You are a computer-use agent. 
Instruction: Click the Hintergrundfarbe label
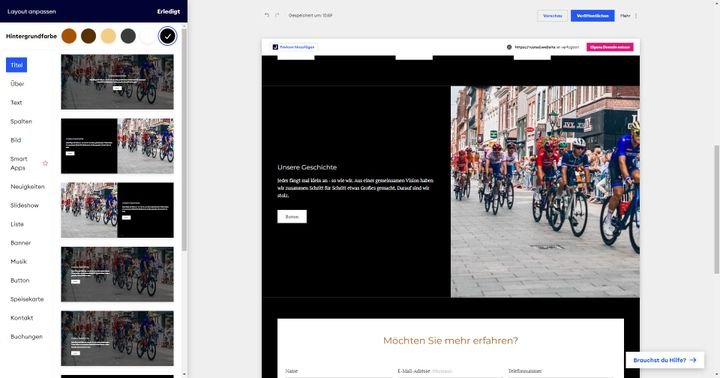[x=31, y=36]
